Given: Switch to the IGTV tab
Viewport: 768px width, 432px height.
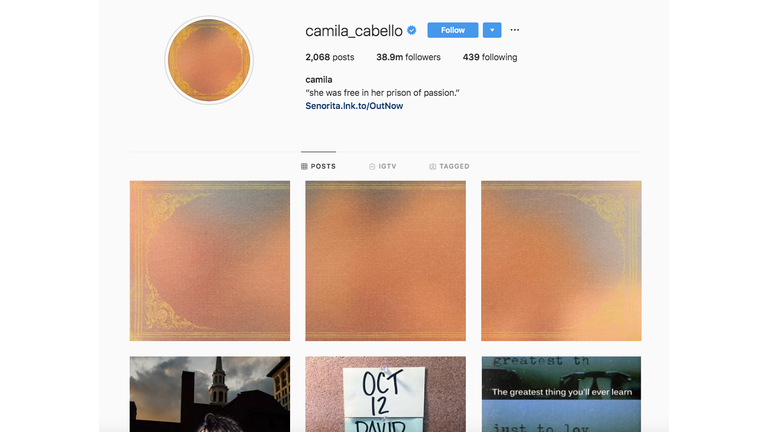Looking at the screenshot, I should pos(383,167).
